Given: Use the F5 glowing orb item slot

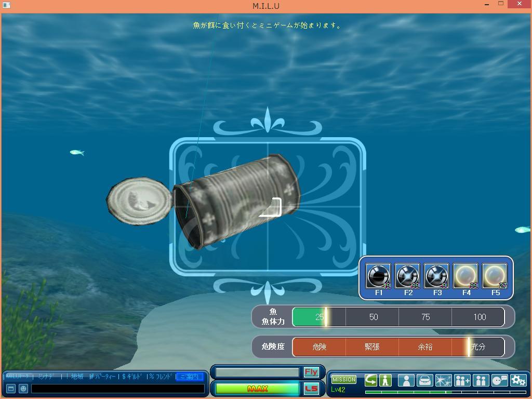Looking at the screenshot, I should 495,275.
